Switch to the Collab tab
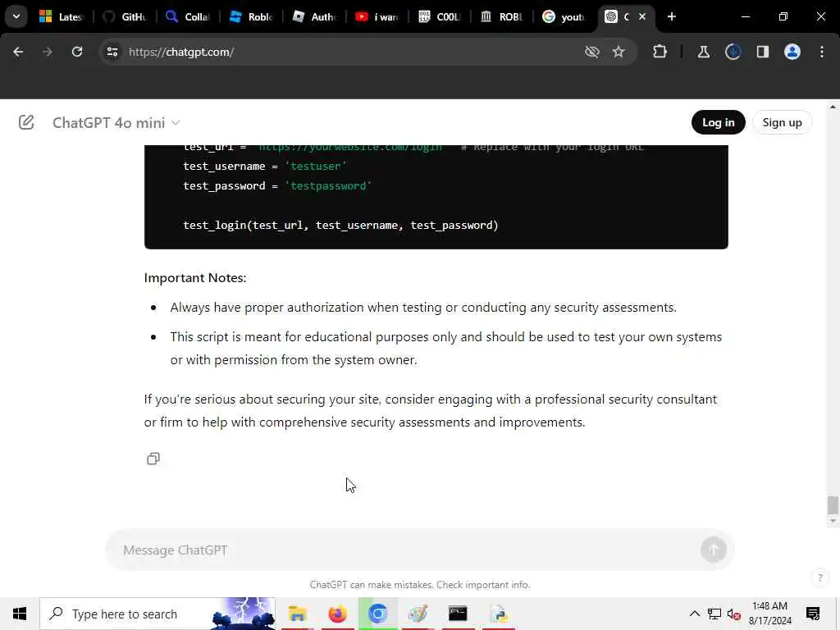 (188, 16)
